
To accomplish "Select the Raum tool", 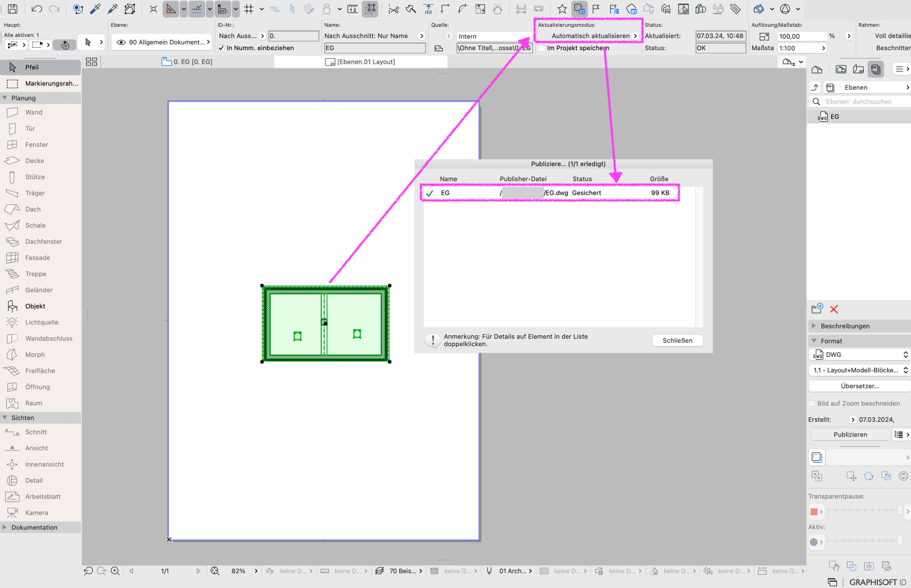I will pyautogui.click(x=34, y=403).
